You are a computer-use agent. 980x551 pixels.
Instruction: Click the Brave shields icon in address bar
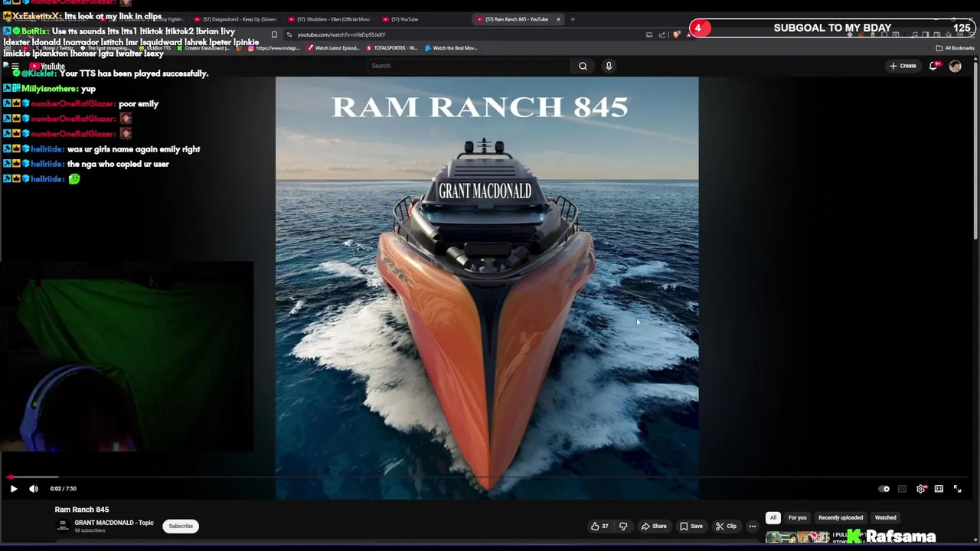pos(677,34)
